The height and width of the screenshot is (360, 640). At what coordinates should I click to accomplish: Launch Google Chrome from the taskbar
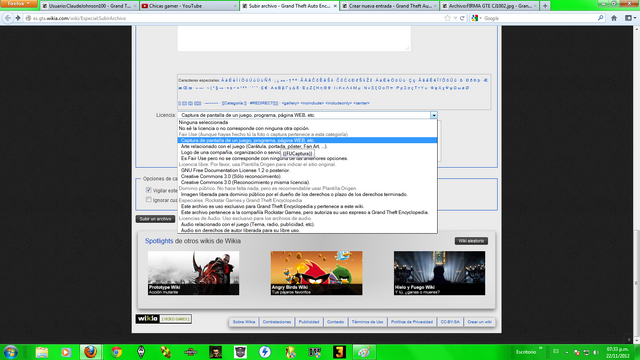(116, 352)
